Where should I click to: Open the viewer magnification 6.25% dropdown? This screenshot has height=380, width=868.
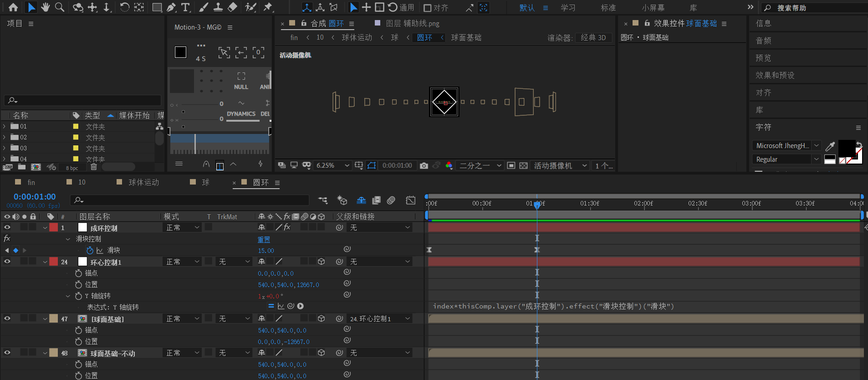tap(332, 165)
